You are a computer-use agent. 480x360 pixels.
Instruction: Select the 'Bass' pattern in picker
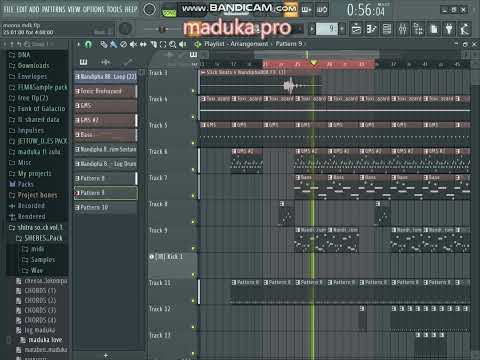[x=105, y=135]
